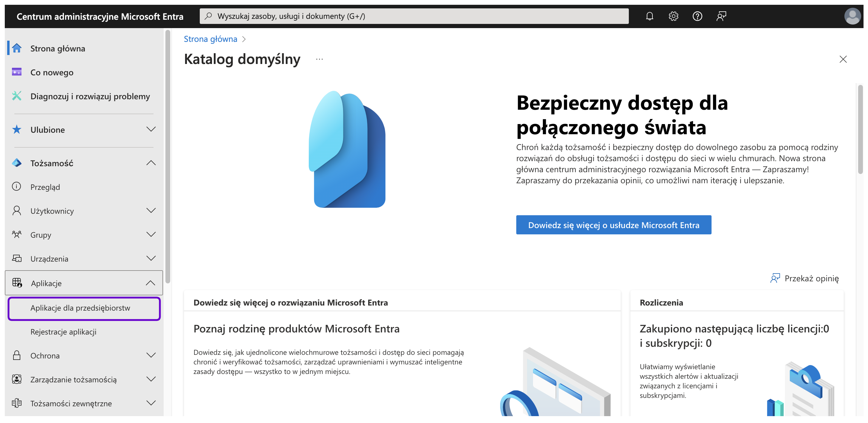Click Dowiedz się więcej o usłudze Microsoft Entra
This screenshot has width=868, height=423.
(614, 225)
